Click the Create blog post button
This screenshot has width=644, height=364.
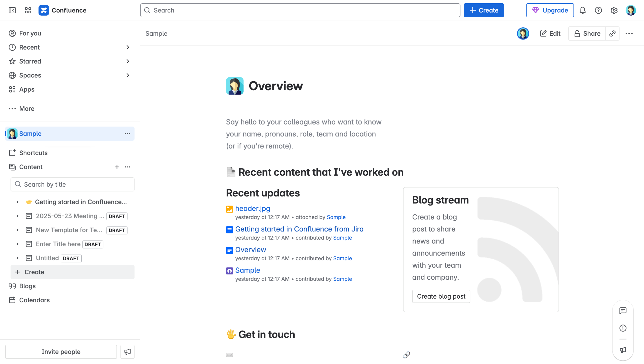pyautogui.click(x=441, y=296)
